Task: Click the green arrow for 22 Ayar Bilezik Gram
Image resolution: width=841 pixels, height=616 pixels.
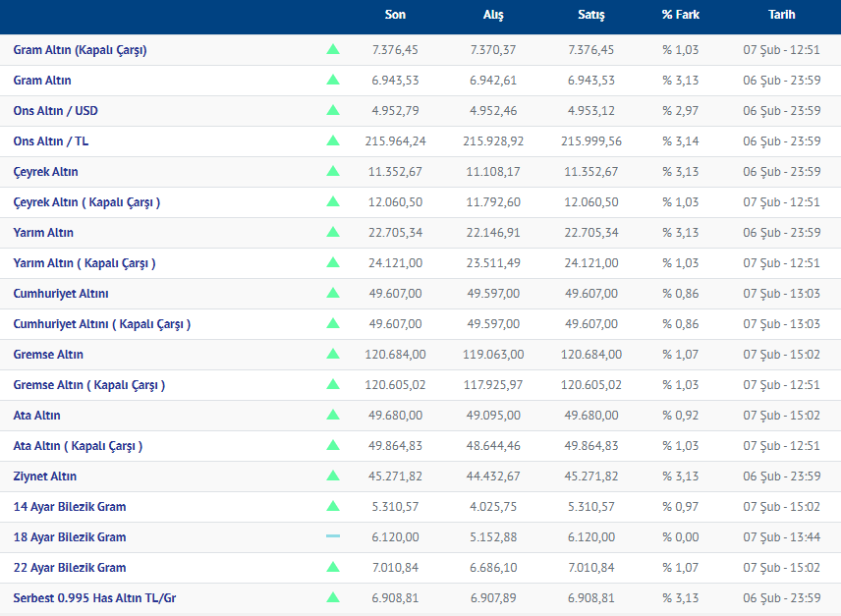Action: 333,567
